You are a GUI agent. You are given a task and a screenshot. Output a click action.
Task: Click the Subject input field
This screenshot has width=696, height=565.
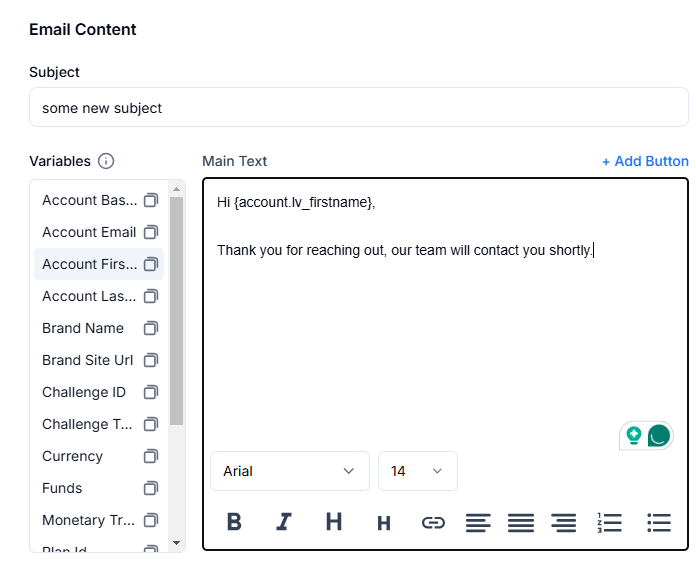click(358, 108)
